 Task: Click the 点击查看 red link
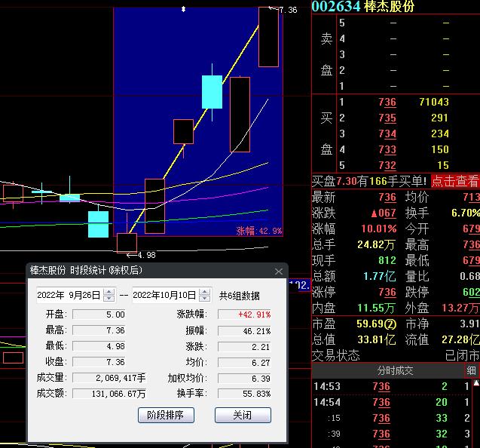[454, 181]
